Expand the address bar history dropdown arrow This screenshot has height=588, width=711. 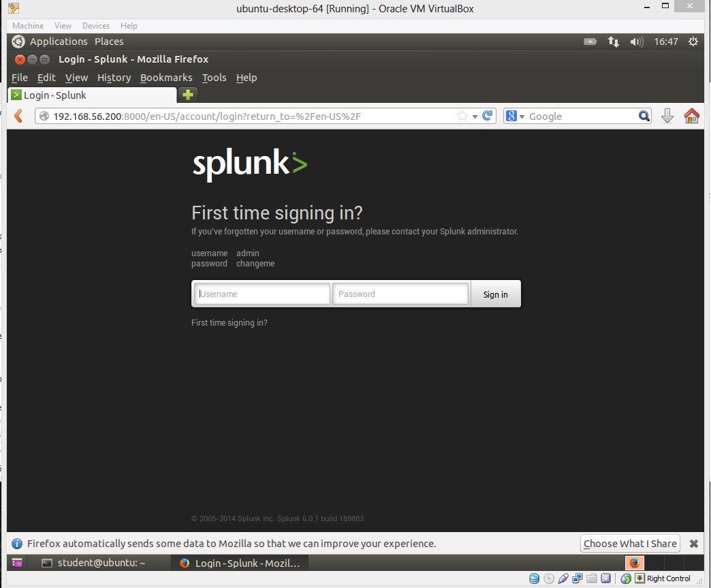(x=475, y=117)
